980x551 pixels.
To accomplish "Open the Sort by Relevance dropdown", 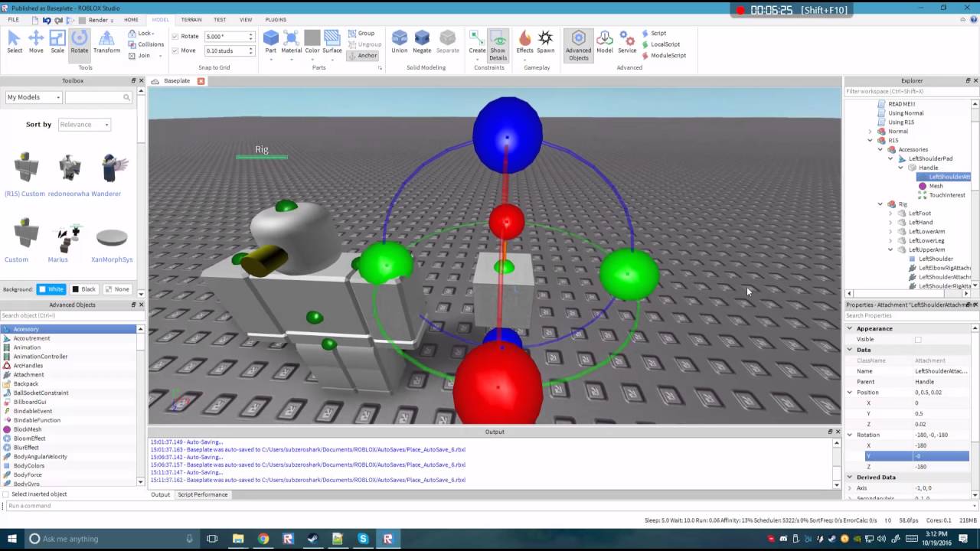I will point(84,125).
